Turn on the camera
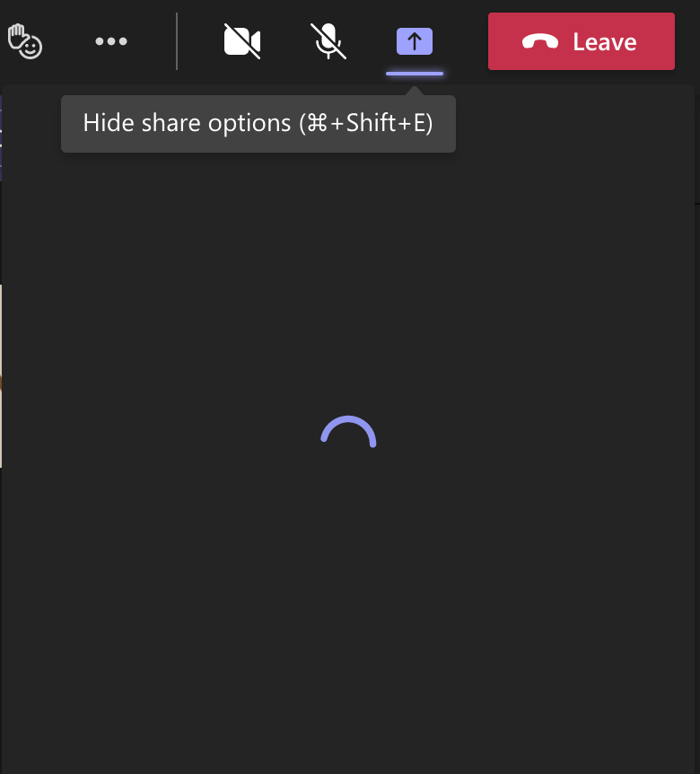The width and height of the screenshot is (700, 774). click(x=241, y=41)
